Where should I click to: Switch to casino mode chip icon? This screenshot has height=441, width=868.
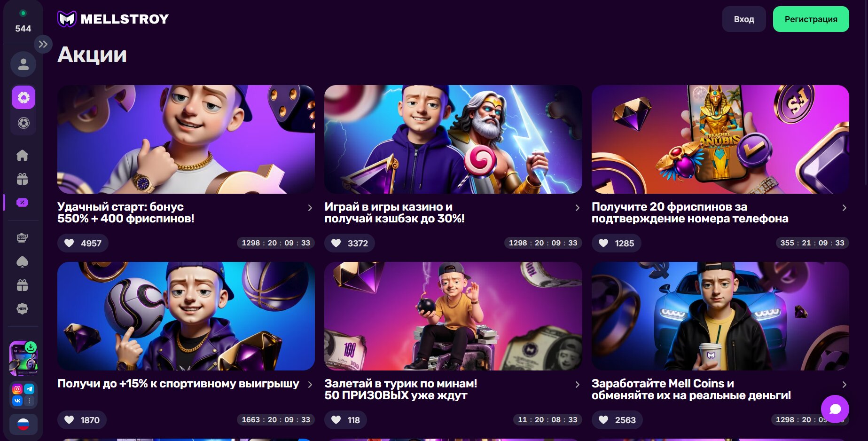pyautogui.click(x=23, y=98)
